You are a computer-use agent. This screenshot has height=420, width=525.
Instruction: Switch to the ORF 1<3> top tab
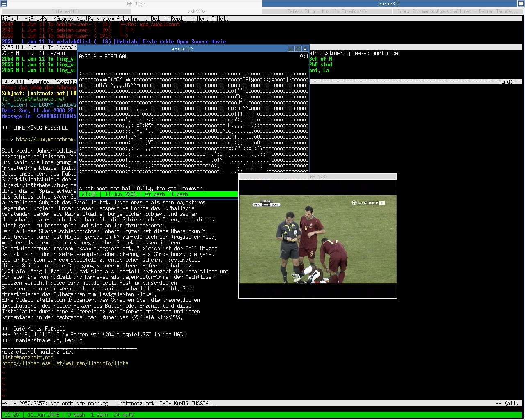point(135,3)
